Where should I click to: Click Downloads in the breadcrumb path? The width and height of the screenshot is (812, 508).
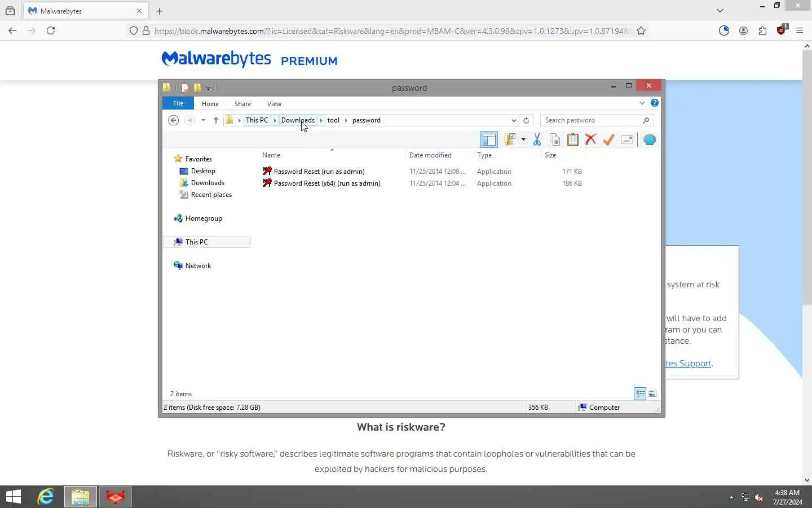point(298,120)
